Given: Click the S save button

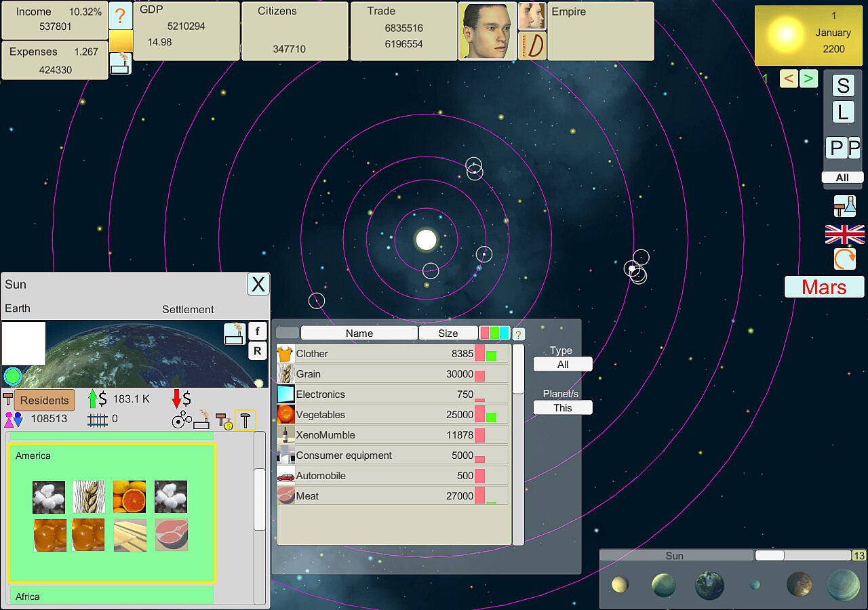Looking at the screenshot, I should [843, 85].
